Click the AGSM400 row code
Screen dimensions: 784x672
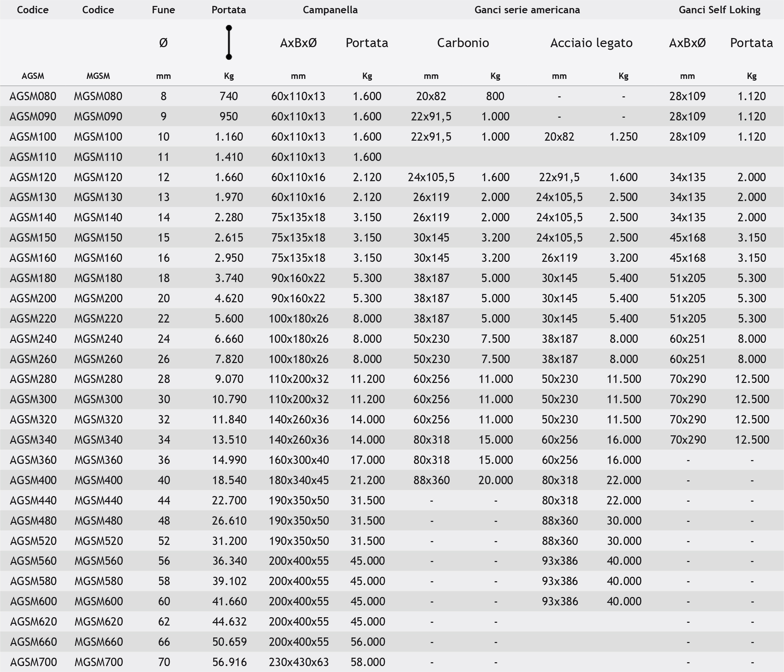coord(33,480)
